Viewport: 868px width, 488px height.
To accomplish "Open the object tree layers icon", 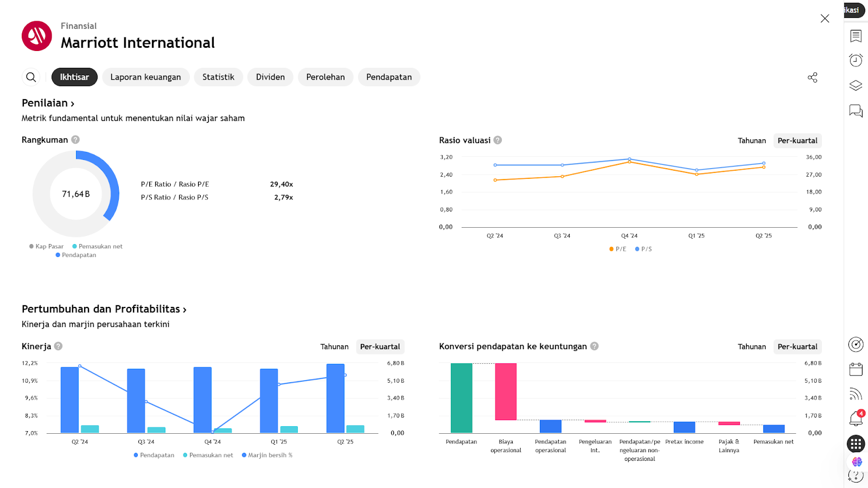I will tap(856, 86).
